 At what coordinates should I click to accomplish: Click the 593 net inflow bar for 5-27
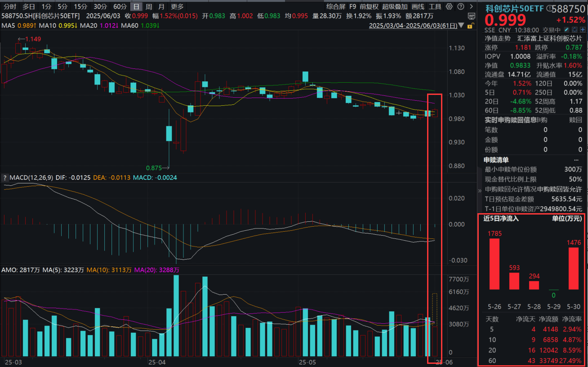point(514,281)
